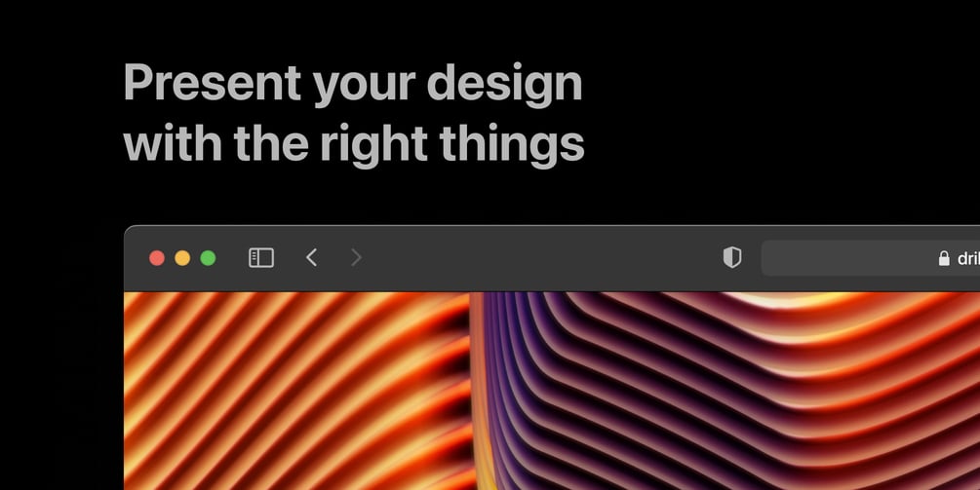
Task: Click the word "Present" in the headline
Action: [x=213, y=81]
